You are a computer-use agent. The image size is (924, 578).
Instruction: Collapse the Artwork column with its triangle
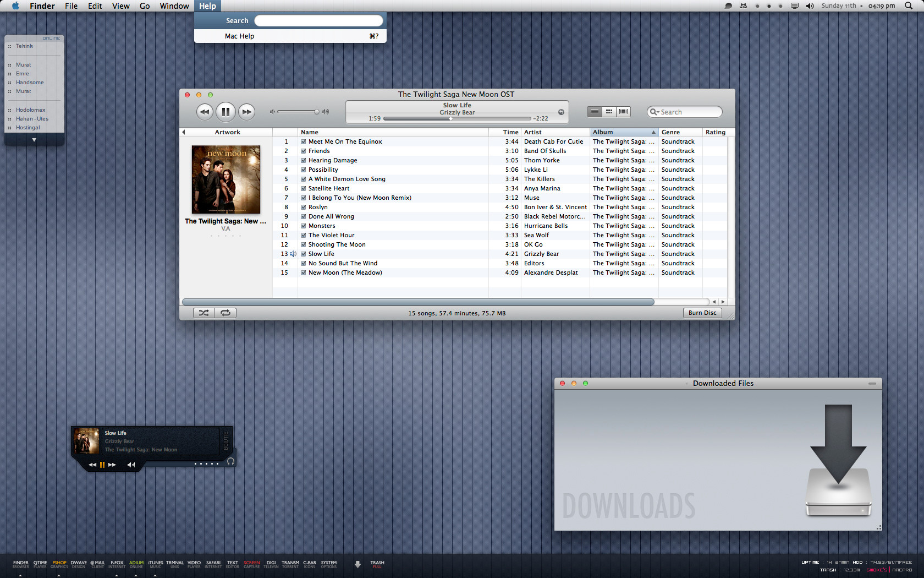184,132
